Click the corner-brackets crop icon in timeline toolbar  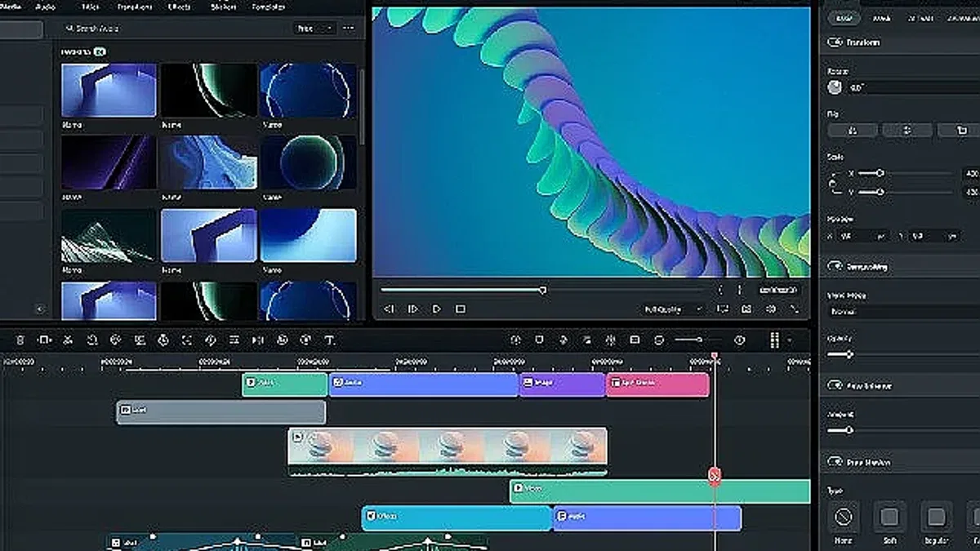click(187, 340)
